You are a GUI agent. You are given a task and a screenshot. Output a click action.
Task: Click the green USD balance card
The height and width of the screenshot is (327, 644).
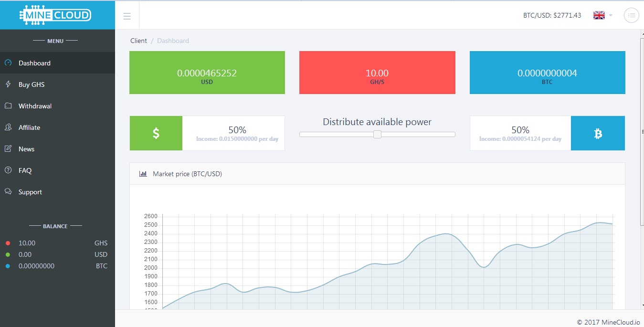click(x=207, y=73)
